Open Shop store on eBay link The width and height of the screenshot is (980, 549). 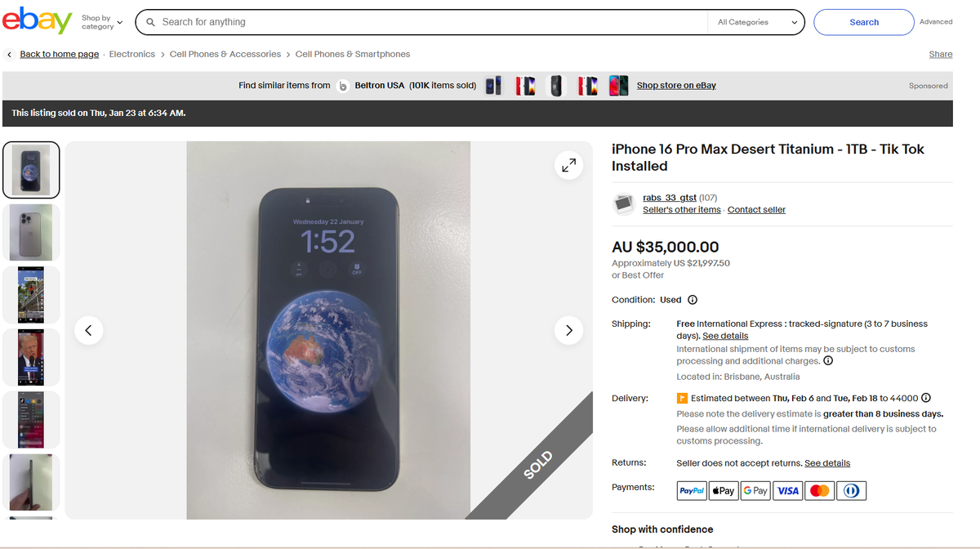coord(676,85)
